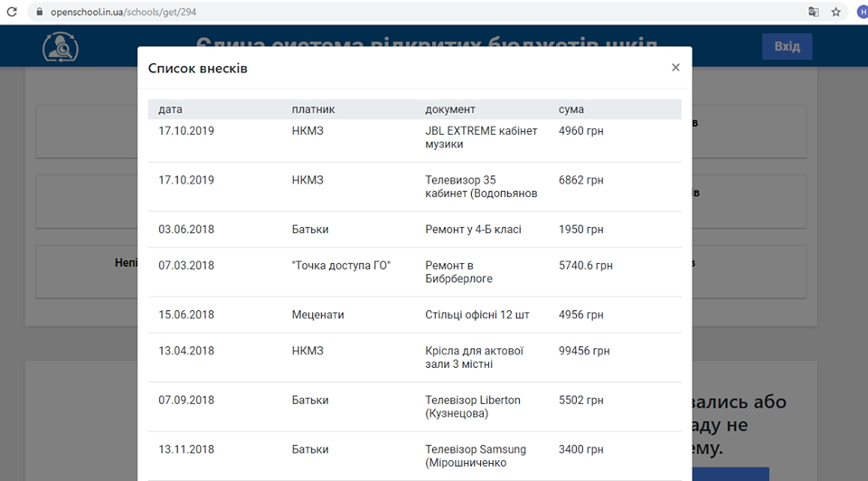Image resolution: width=868 pixels, height=481 pixels.
Task: Click the OpenSchool site logo
Action: tap(61, 47)
